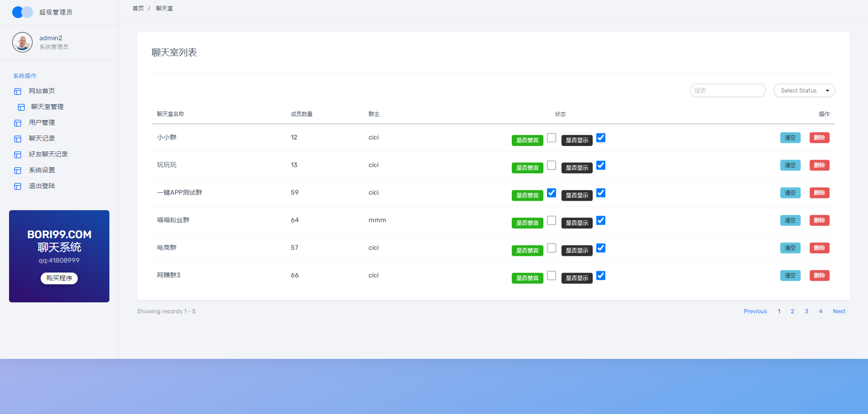Open the 用户管理 sidebar entry
The width and height of the screenshot is (868, 414).
click(x=42, y=122)
